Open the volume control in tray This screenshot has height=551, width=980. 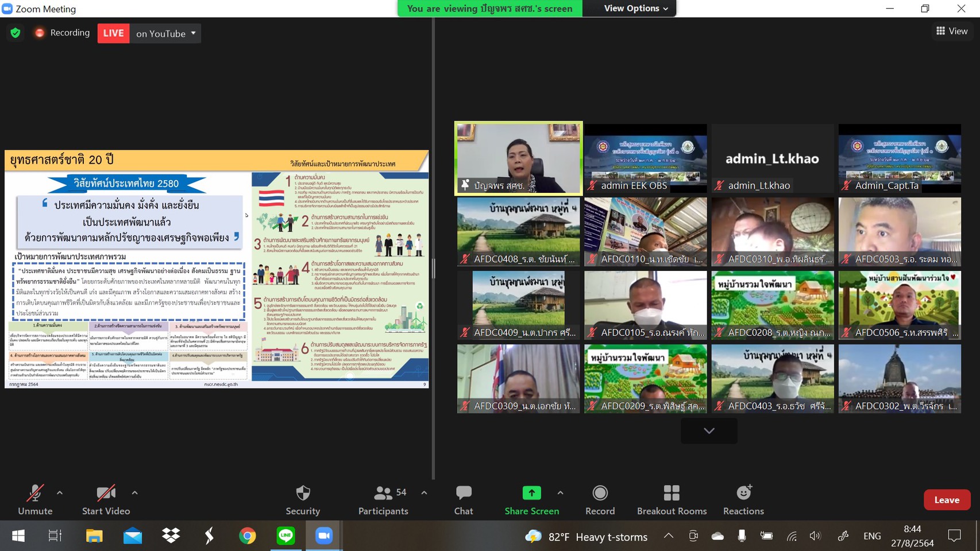815,536
